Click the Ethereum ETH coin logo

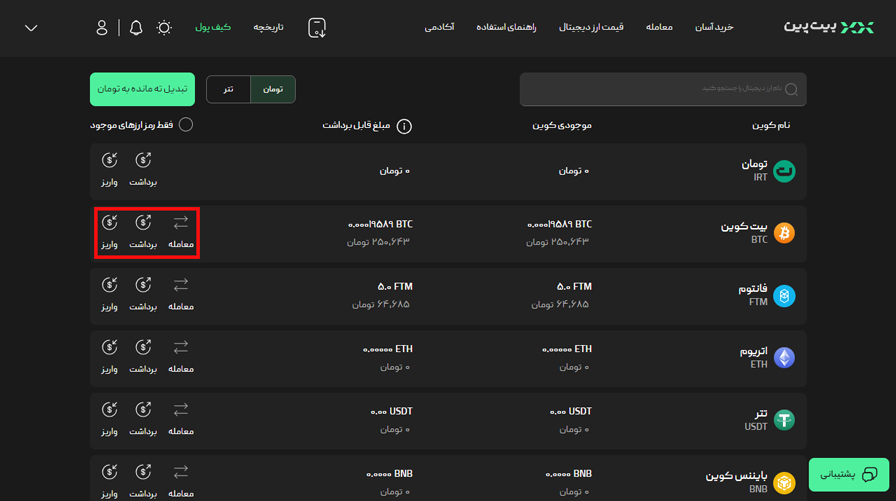[784, 358]
